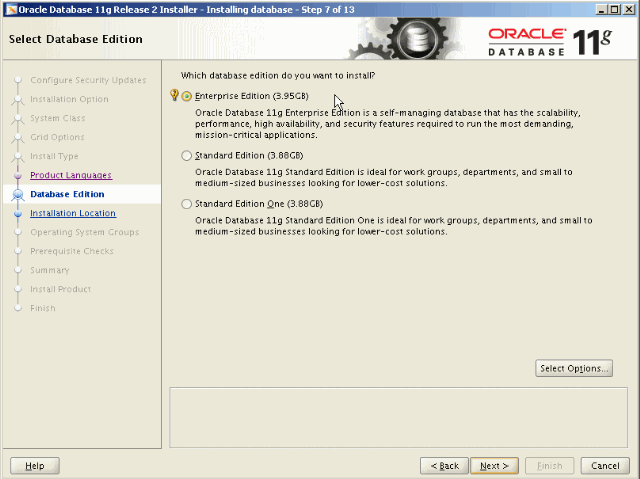
Task: Click the 'Installation Option' step text
Action: [x=69, y=99]
